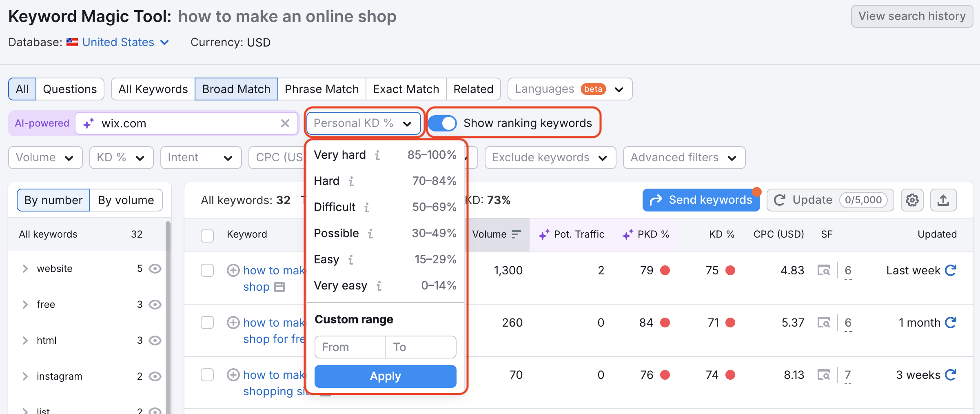Choose Possible 30–49% option

(385, 234)
